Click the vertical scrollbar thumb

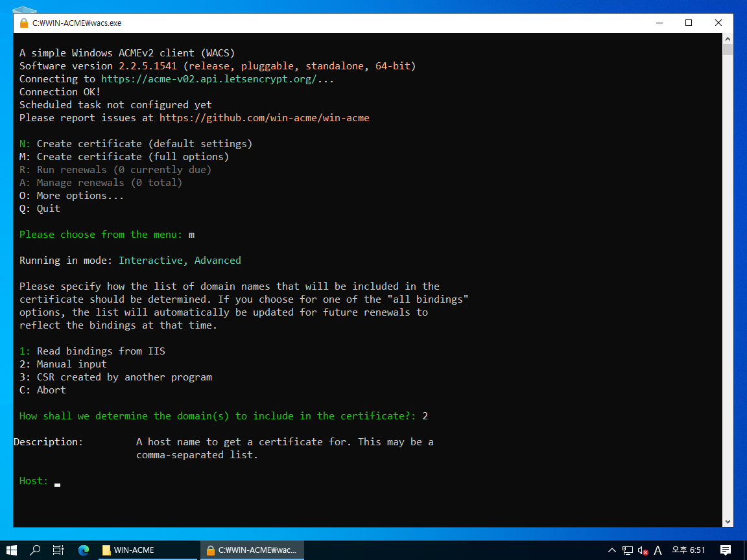[728, 50]
